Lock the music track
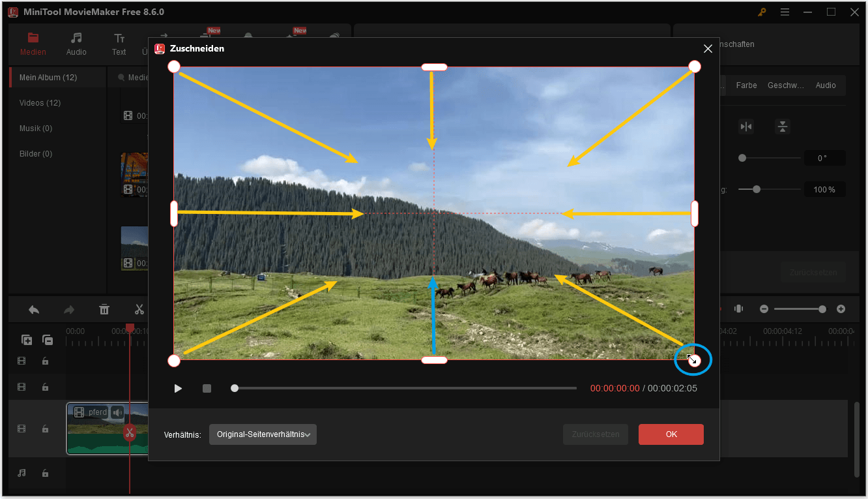The image size is (868, 499). point(44,473)
